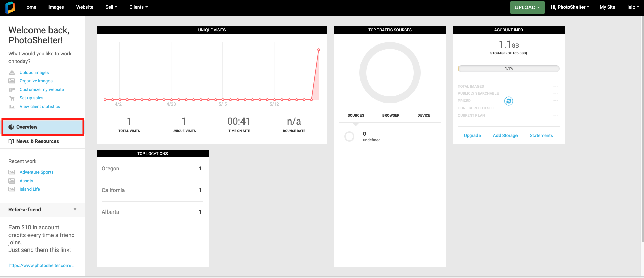Click the PhotoShelter logo icon

[11, 7]
